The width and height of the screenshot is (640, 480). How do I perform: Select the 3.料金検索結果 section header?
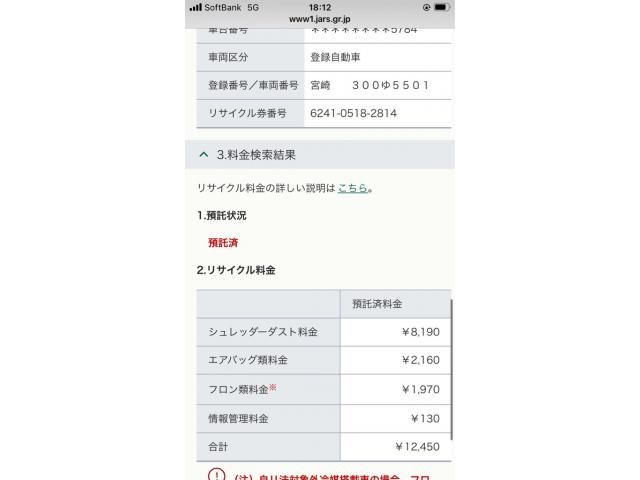pos(320,155)
